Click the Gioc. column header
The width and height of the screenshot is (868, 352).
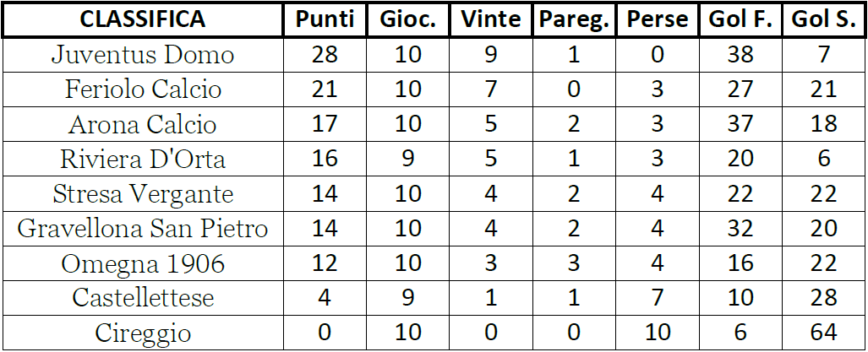point(407,20)
